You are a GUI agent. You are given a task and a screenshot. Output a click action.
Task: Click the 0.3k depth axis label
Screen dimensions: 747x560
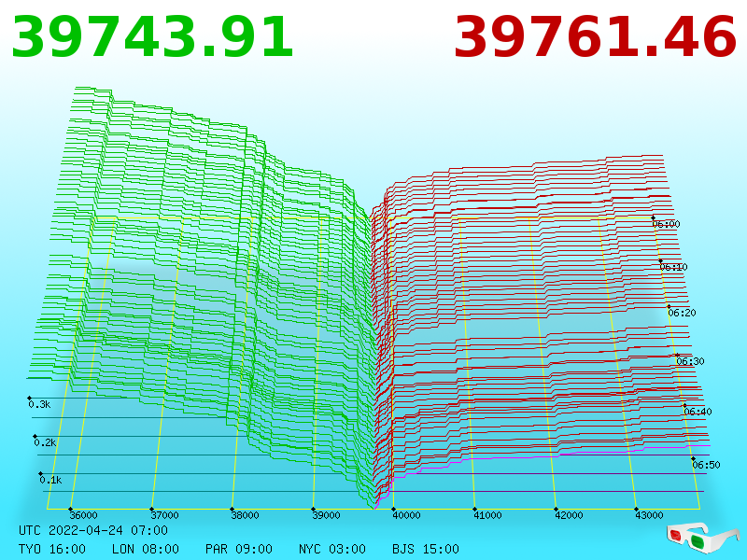tap(39, 404)
